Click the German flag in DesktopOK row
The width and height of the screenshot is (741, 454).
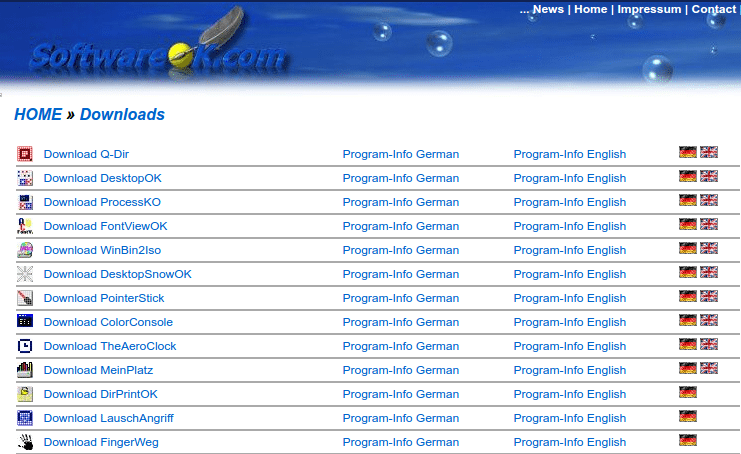click(x=688, y=176)
